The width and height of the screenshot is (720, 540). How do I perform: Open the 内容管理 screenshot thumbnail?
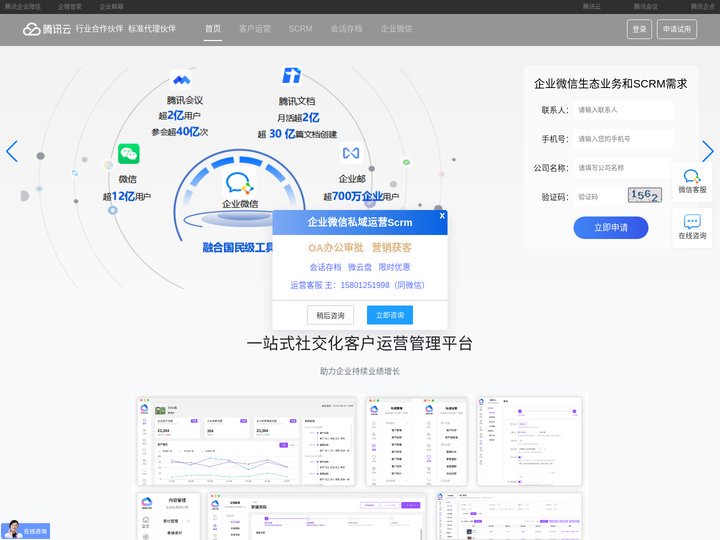[x=169, y=517]
